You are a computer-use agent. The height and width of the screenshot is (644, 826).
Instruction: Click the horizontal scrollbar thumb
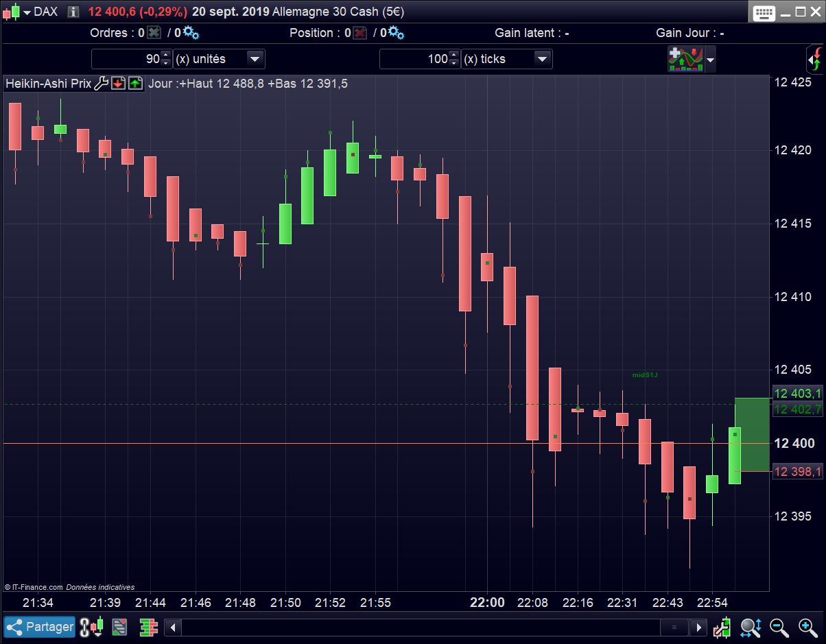[x=674, y=627]
